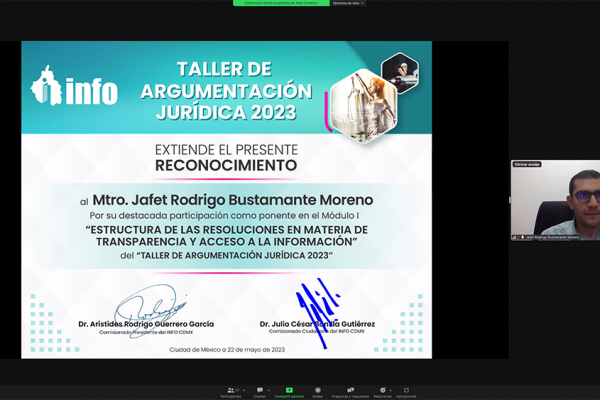Click 'Ciudad de México a 22 de mayo de 2023'
This screenshot has height=400, width=600.
[227, 349]
